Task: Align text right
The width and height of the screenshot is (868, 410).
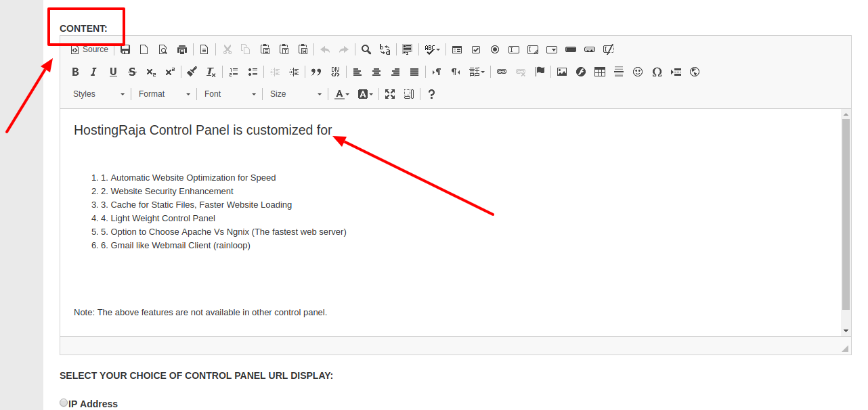Action: (395, 72)
